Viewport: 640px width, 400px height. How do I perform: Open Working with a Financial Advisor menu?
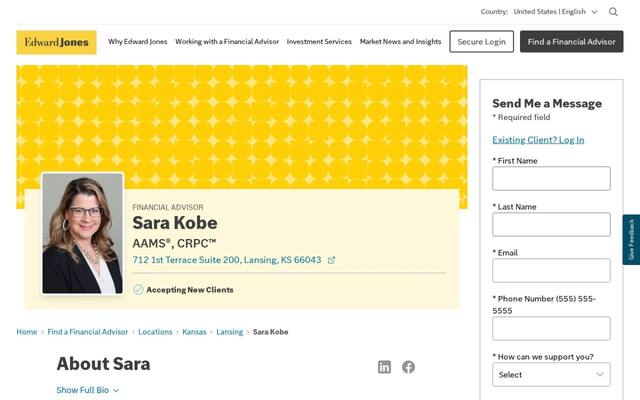[x=227, y=42]
